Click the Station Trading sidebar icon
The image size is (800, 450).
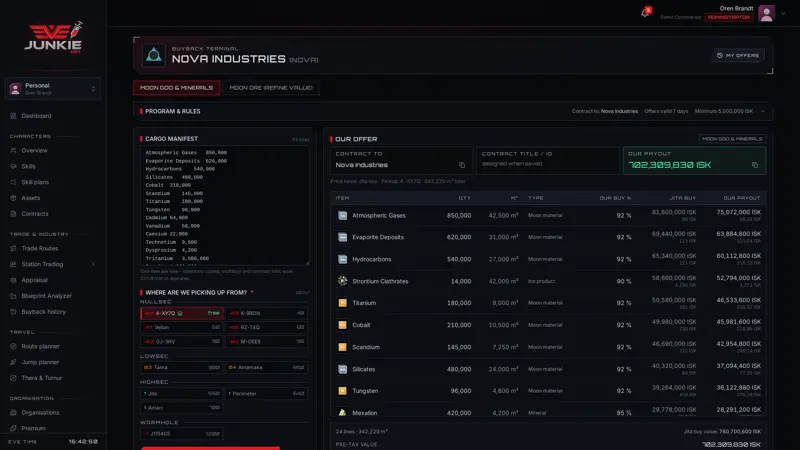tap(13, 264)
